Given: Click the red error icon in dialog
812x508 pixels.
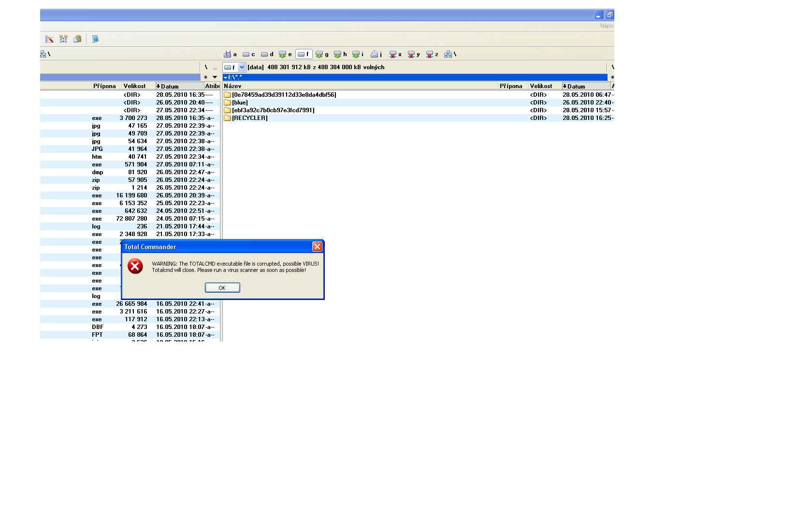Looking at the screenshot, I should (135, 266).
